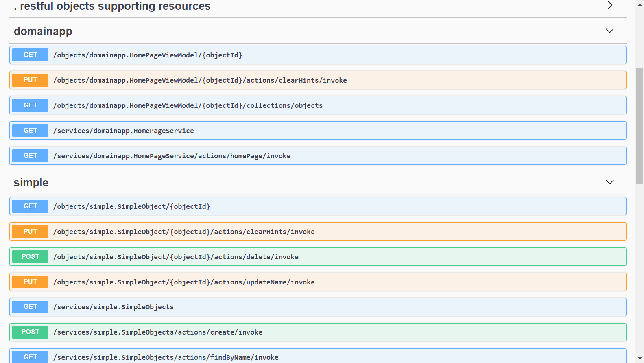Click GET badge for HomePageViewModel objectId
Viewport: 644px width, 363px height.
pos(30,55)
